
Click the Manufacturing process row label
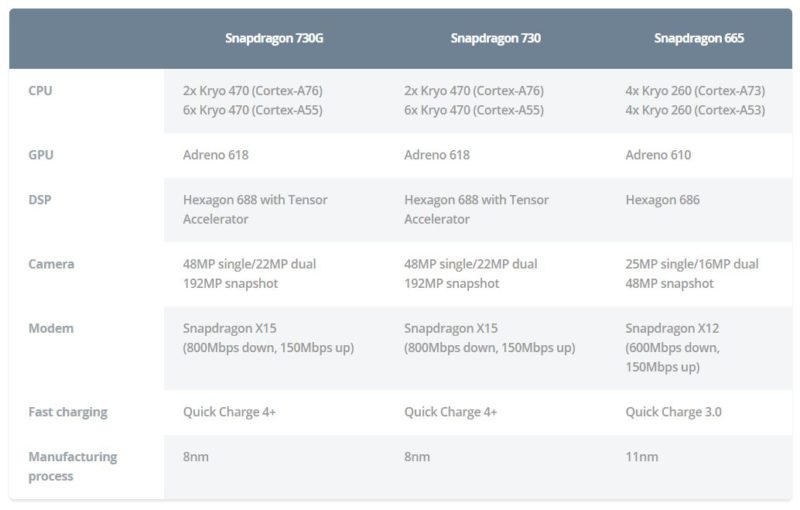(72, 466)
